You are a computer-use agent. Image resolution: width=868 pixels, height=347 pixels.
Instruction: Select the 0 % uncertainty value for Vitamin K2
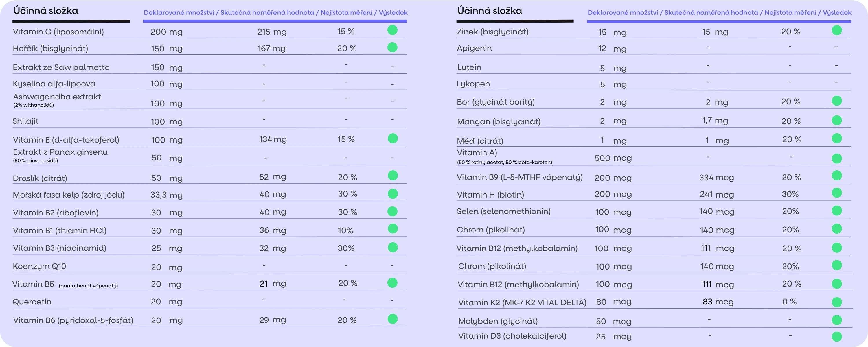coord(789,302)
